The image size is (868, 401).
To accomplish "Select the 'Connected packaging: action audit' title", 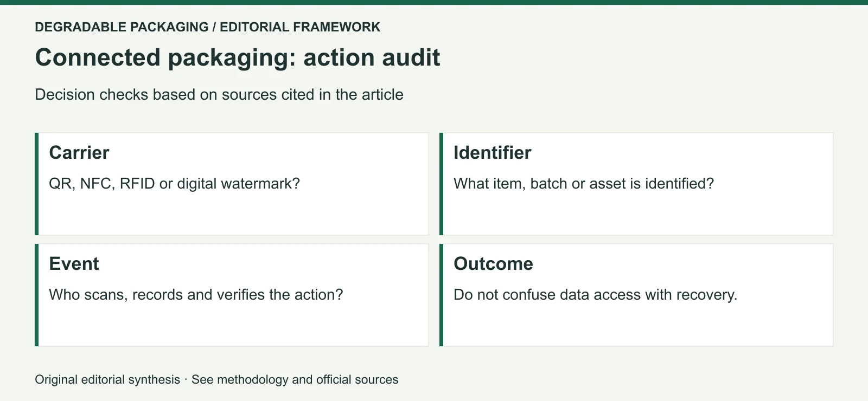I will coord(238,57).
